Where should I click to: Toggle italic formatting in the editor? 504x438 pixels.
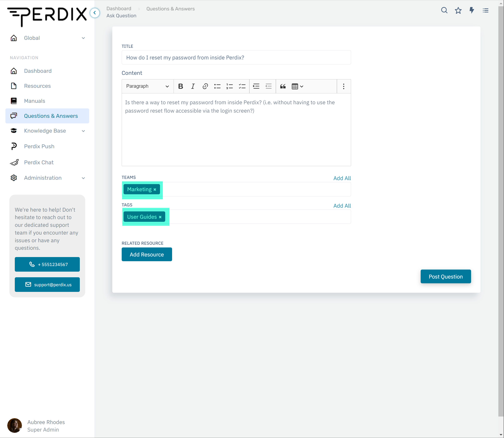point(193,86)
